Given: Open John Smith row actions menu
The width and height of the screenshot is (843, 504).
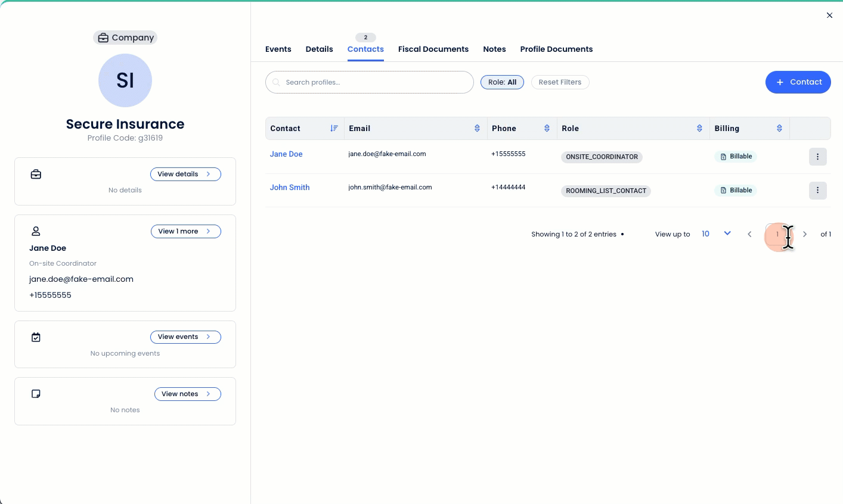Looking at the screenshot, I should [817, 191].
